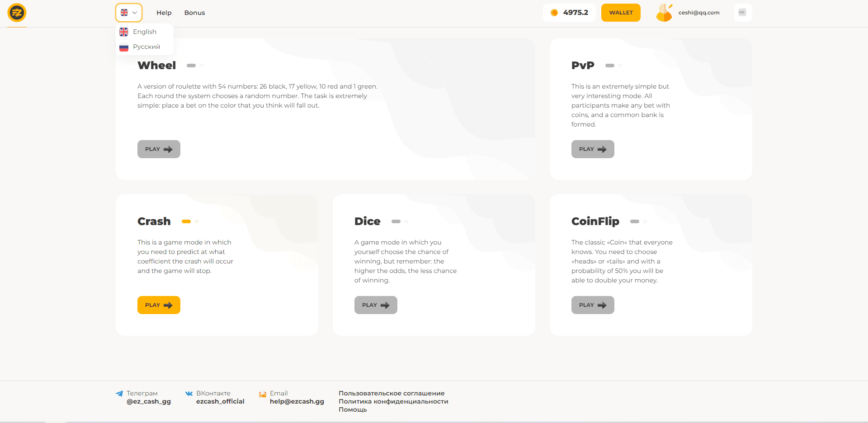Open the Telegram @ez_cash_gg link

[x=148, y=401]
